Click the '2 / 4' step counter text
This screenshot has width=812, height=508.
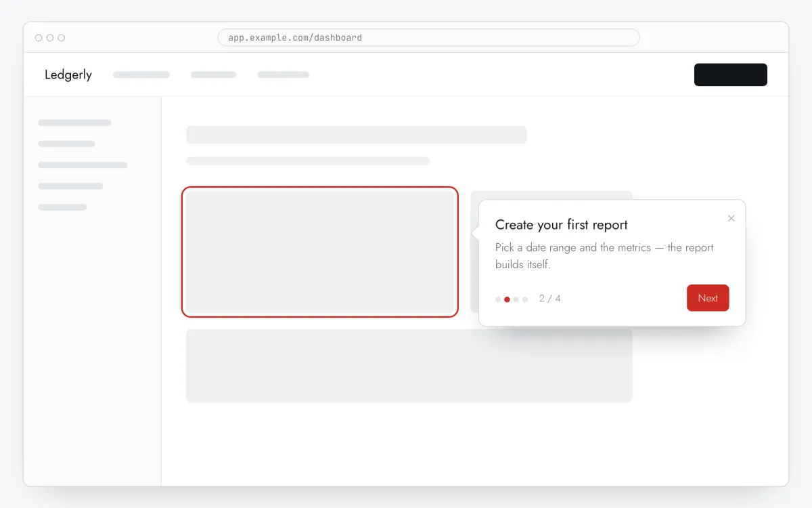pyautogui.click(x=550, y=299)
